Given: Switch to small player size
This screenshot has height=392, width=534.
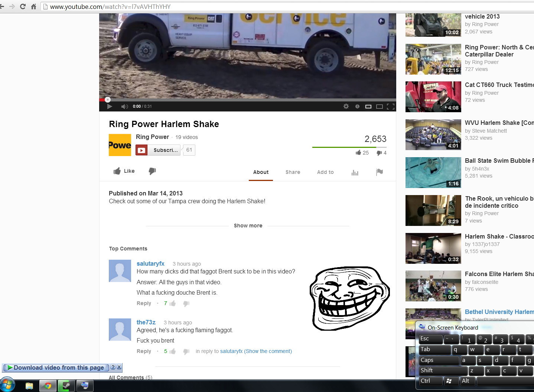Looking at the screenshot, I should pos(368,106).
